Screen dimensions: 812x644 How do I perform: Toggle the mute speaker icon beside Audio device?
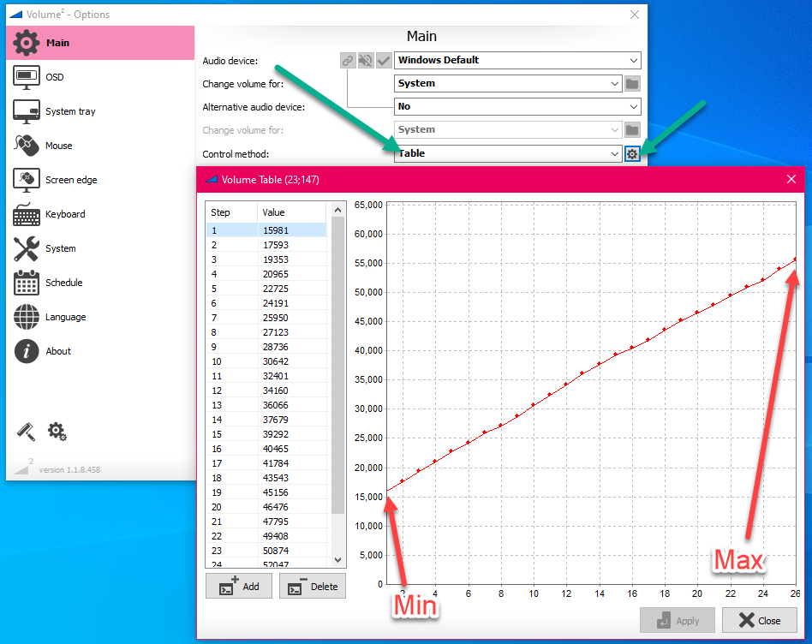click(x=366, y=61)
